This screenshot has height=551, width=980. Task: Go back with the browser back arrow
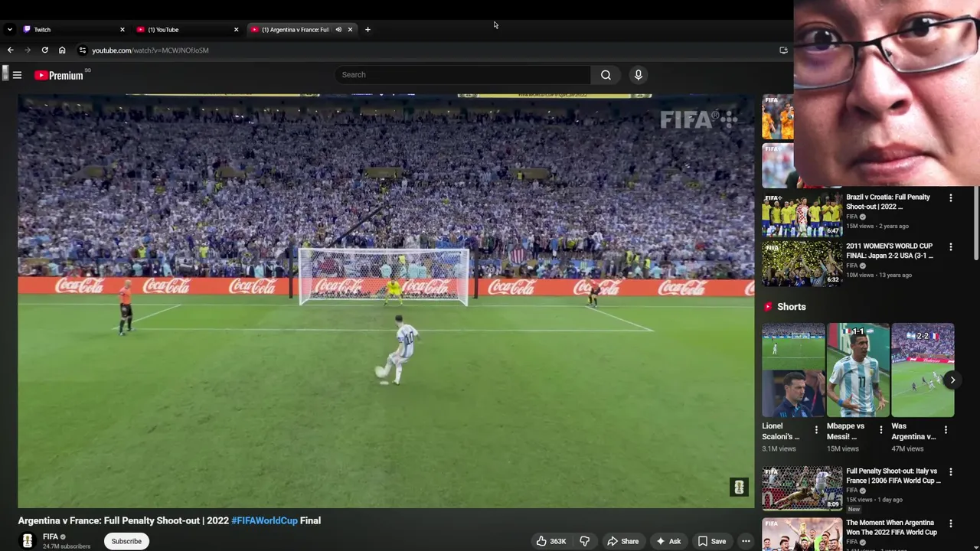coord(10,50)
